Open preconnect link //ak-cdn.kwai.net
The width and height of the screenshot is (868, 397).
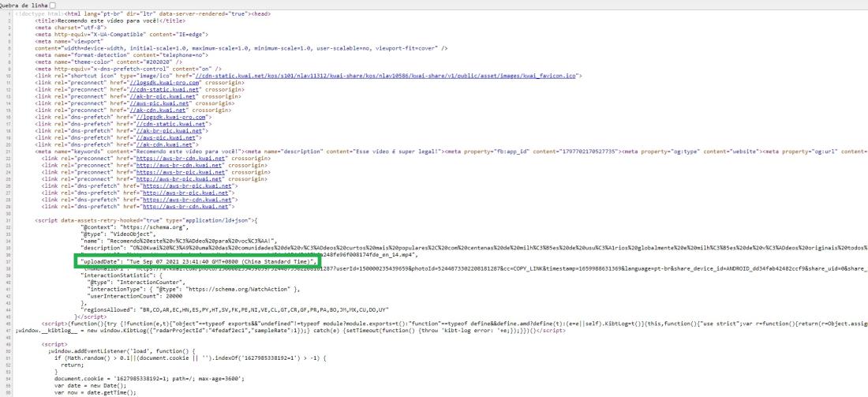point(158,110)
